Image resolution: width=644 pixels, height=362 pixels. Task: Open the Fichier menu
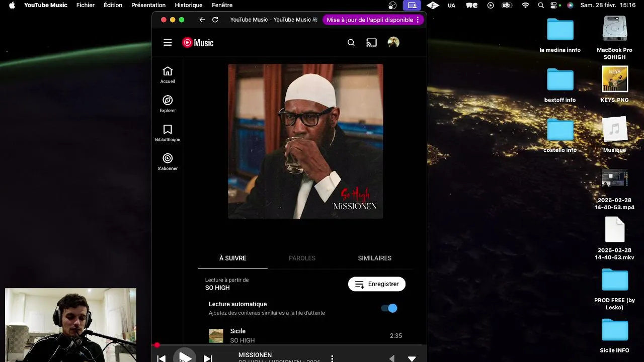pyautogui.click(x=86, y=5)
